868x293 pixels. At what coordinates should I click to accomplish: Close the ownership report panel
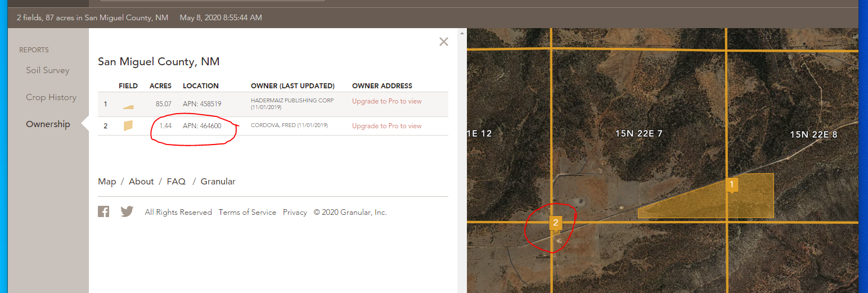click(444, 42)
